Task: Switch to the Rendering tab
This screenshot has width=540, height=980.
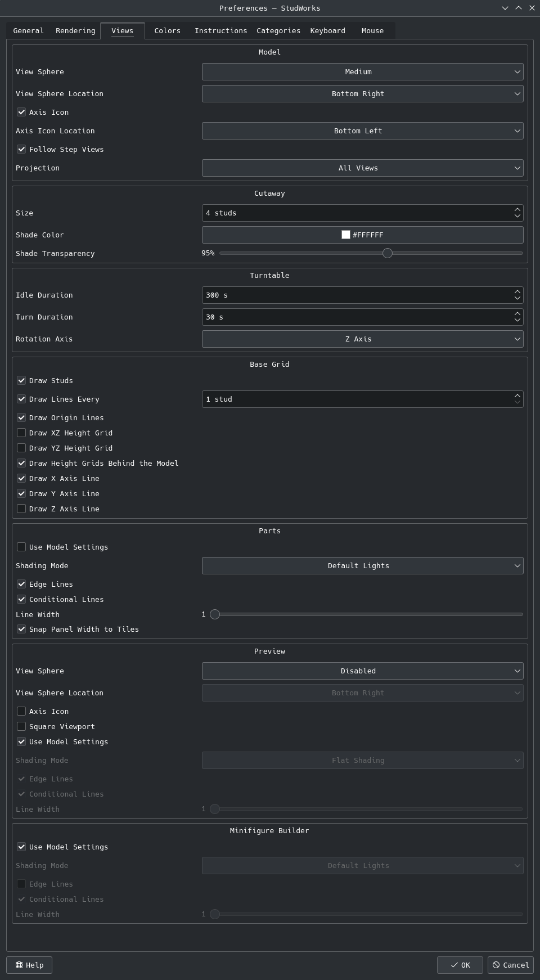Action: coord(75,31)
